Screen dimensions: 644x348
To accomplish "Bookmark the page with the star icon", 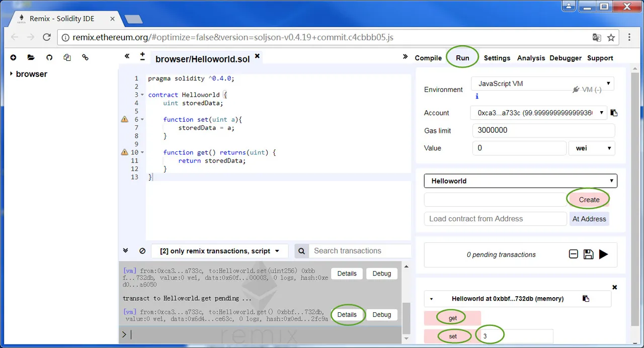I will [611, 38].
